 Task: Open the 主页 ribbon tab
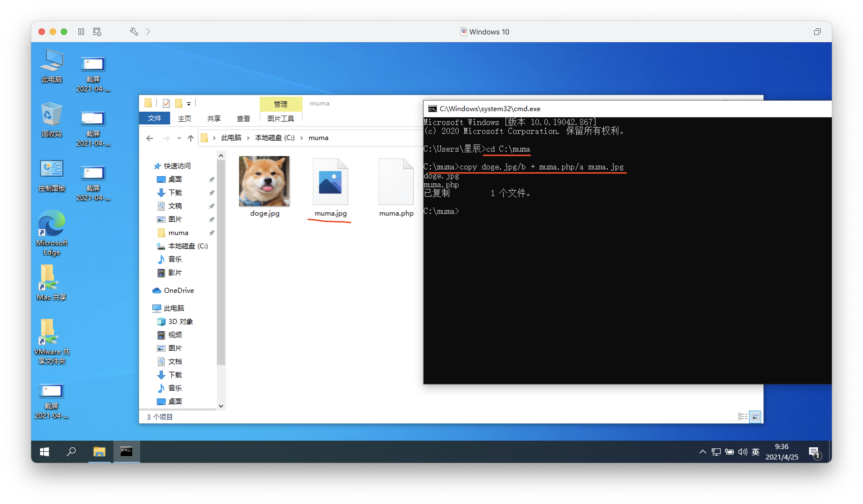coord(184,118)
